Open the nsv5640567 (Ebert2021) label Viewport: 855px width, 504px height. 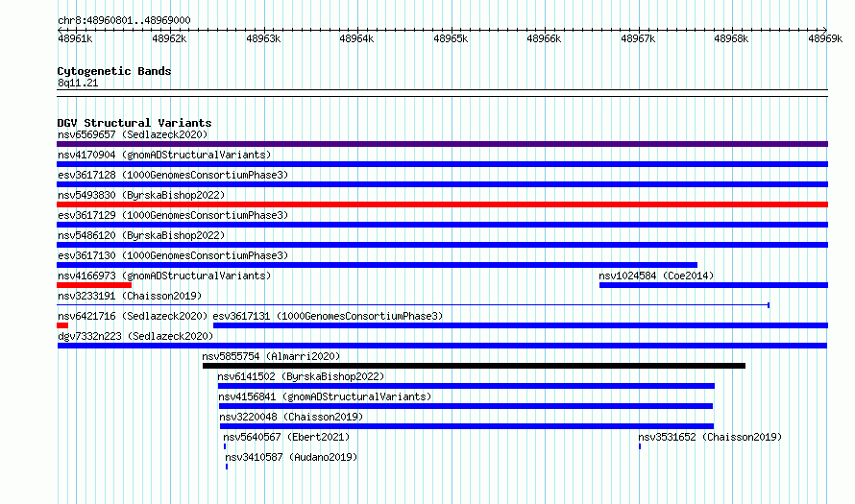[286, 437]
